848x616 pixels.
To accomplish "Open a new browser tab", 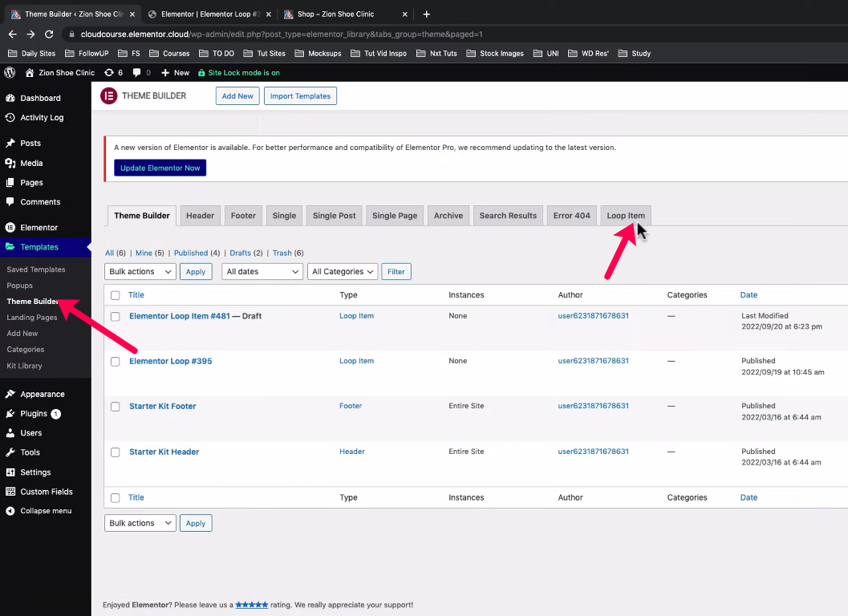I will tap(426, 14).
